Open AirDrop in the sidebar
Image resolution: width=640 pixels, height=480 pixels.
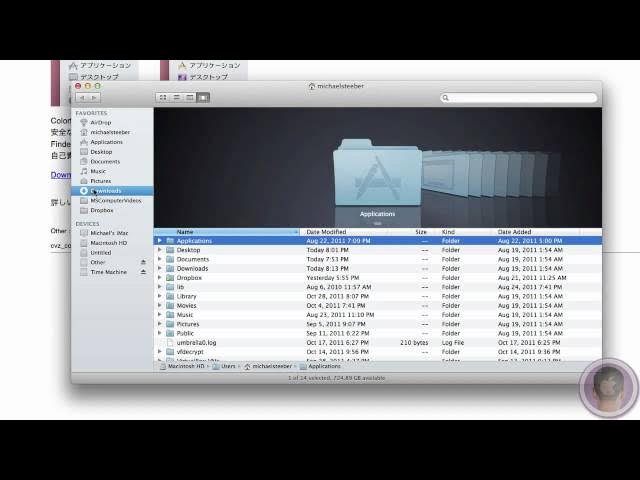tap(101, 122)
